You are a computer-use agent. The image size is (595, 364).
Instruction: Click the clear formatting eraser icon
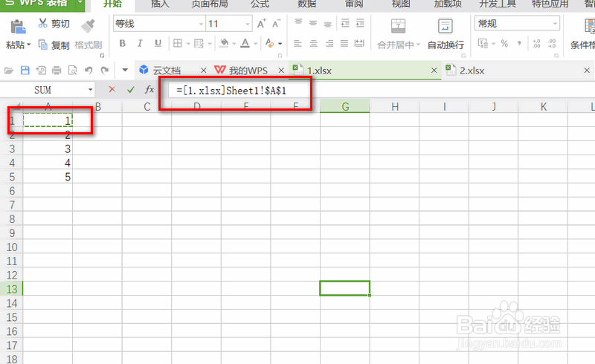click(269, 43)
